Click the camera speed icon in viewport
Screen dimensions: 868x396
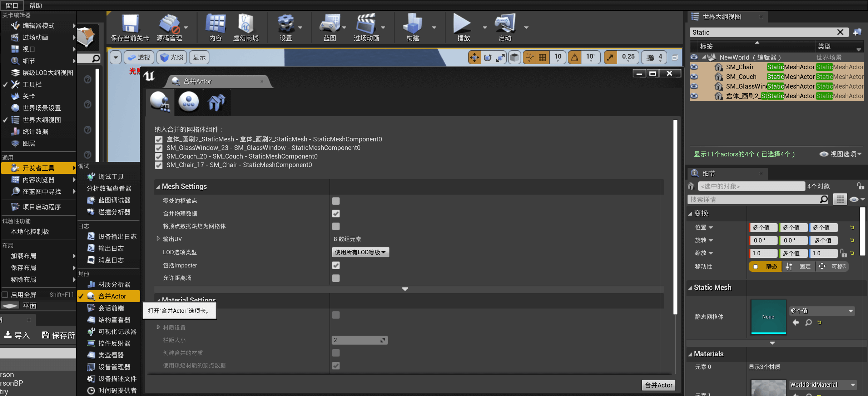(x=651, y=57)
